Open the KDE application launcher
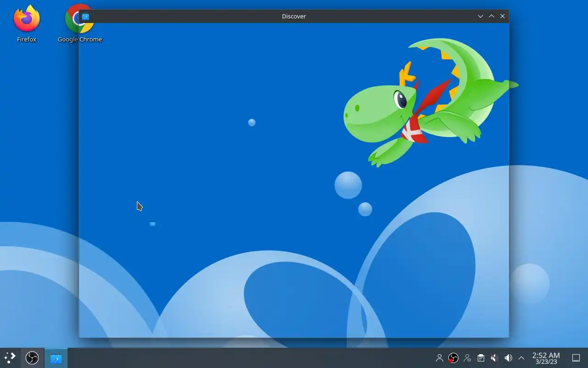 [x=10, y=358]
